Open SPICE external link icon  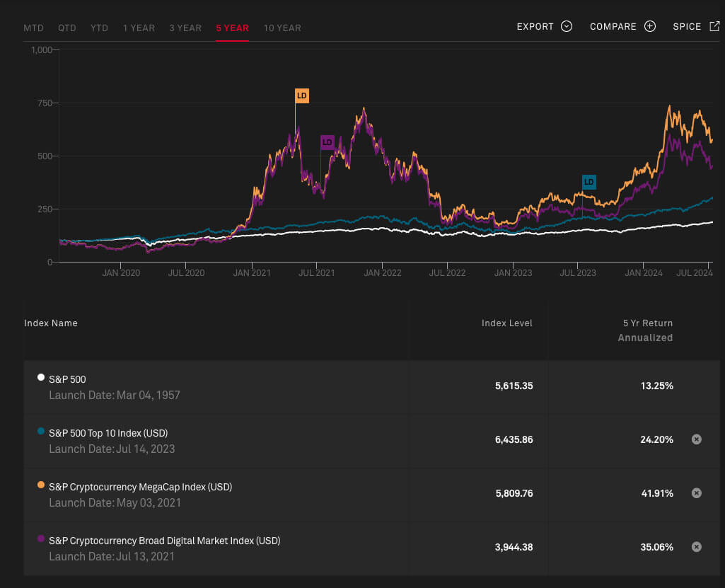tap(714, 27)
